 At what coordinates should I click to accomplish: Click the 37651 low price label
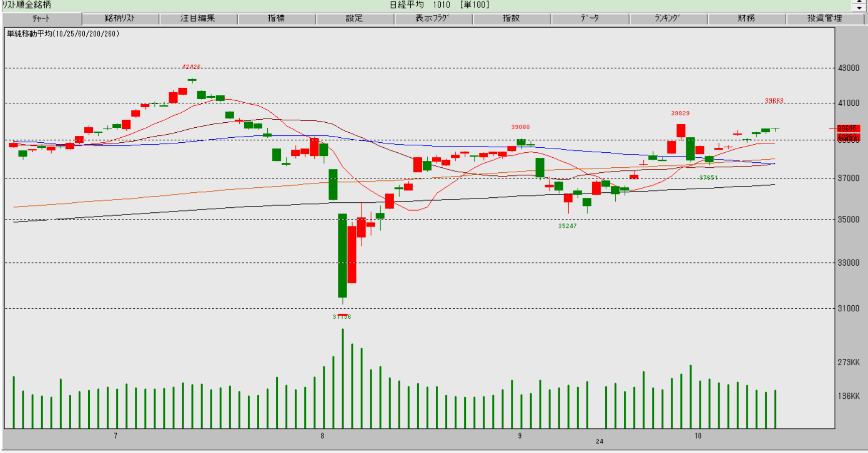709,178
